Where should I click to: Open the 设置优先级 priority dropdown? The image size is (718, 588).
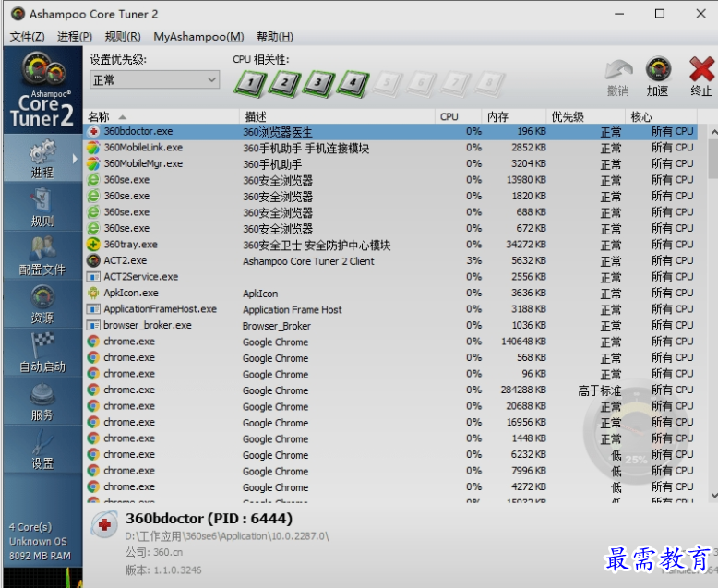click(154, 79)
